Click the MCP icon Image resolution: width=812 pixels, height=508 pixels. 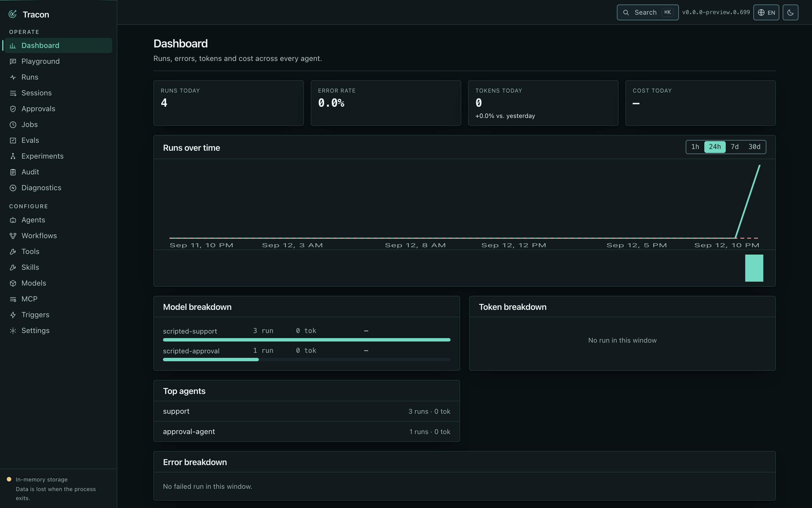[13, 299]
